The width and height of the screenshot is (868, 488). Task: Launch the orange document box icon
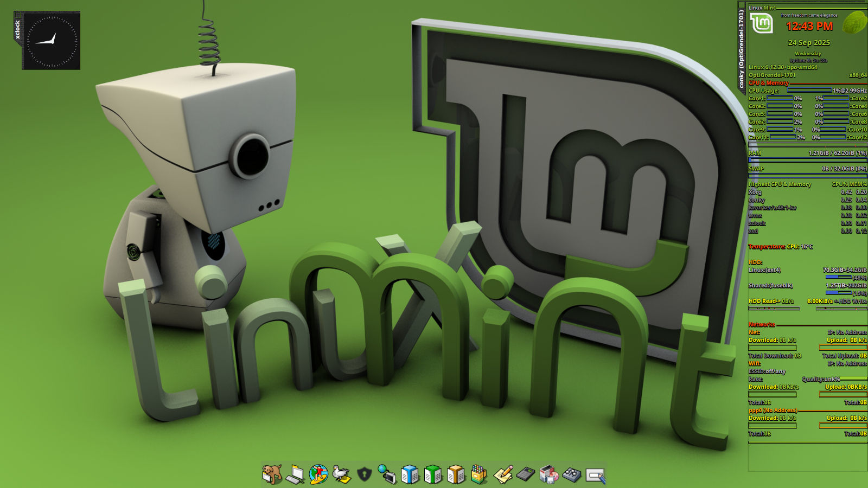coord(456,474)
